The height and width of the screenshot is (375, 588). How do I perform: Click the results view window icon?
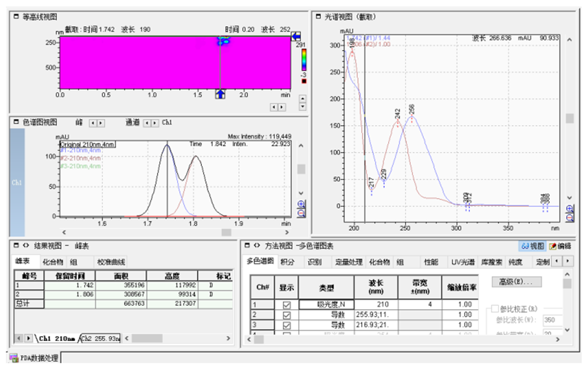[x=16, y=246]
